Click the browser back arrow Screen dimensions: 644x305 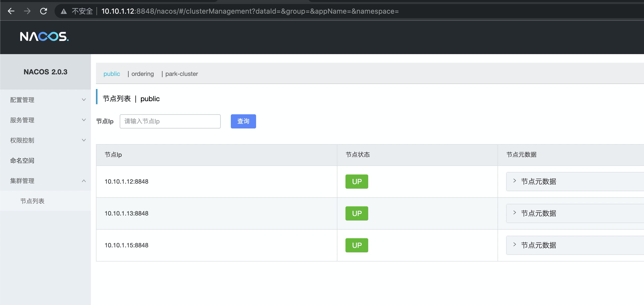coord(11,11)
